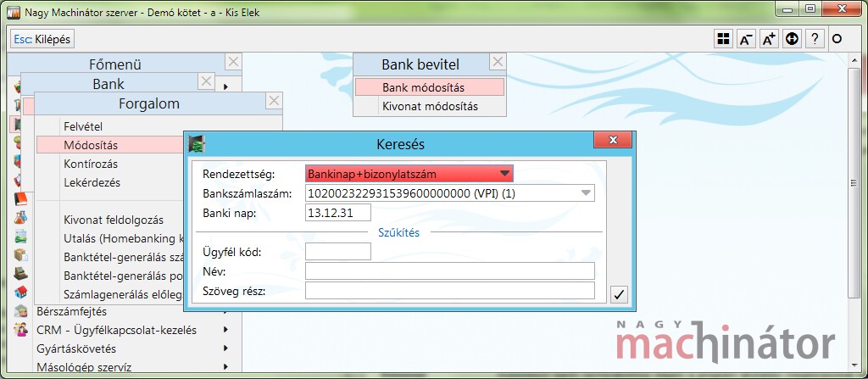
Task: Confirm search with the checkmark button
Action: [x=619, y=295]
